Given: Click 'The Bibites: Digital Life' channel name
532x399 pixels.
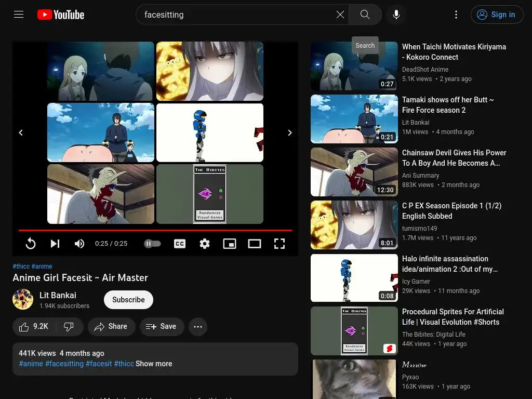Looking at the screenshot, I should (434, 334).
